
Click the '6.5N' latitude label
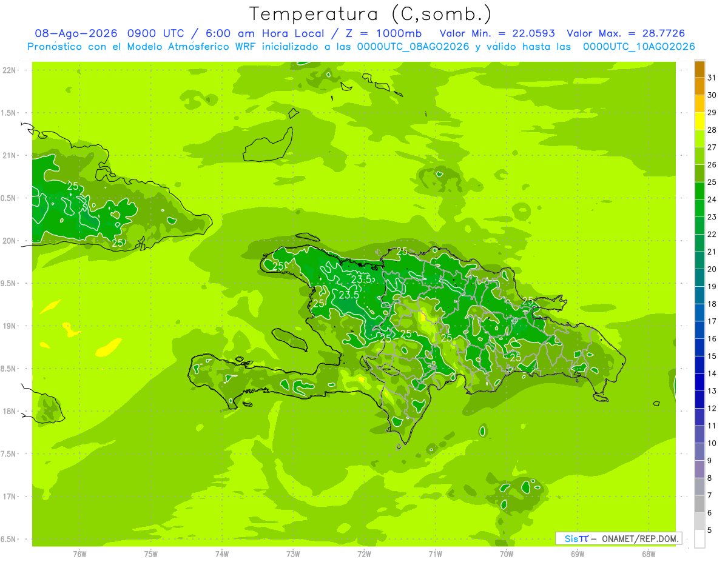9,539
